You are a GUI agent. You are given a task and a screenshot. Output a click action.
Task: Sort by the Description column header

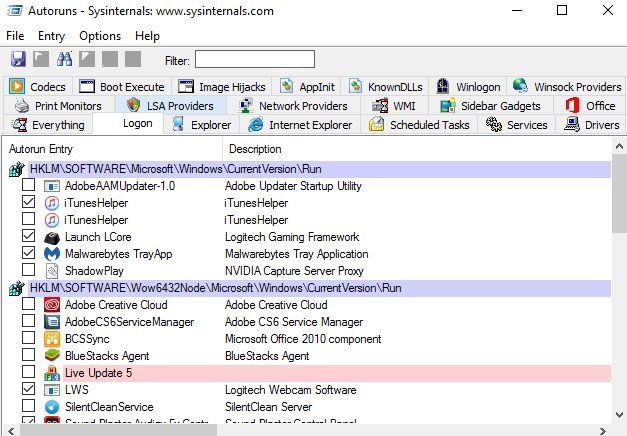coord(416,149)
